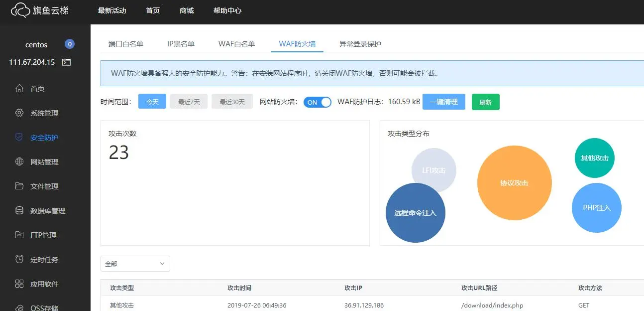Click the 定时任务 clock icon
This screenshot has height=311, width=644.
tap(19, 259)
